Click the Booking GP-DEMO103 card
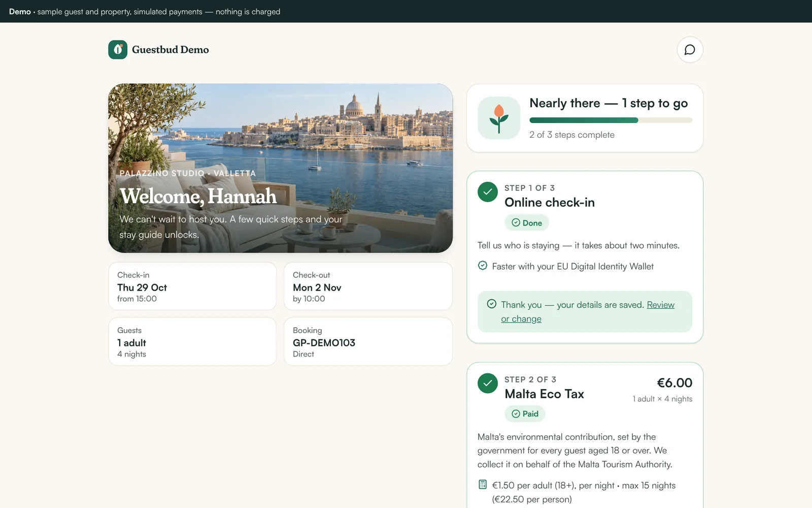812x508 pixels. (368, 342)
